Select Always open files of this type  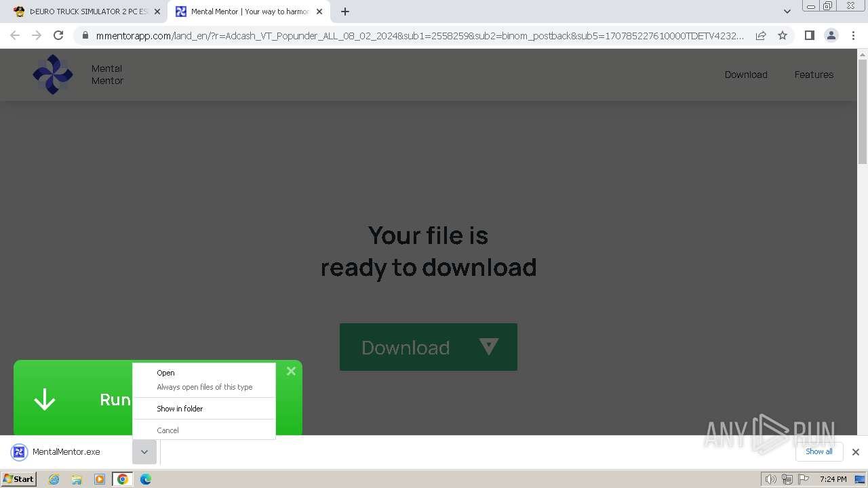coord(204,387)
